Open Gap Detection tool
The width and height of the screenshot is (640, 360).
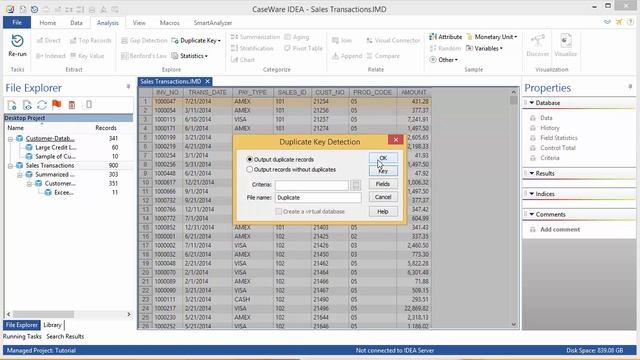pos(144,40)
